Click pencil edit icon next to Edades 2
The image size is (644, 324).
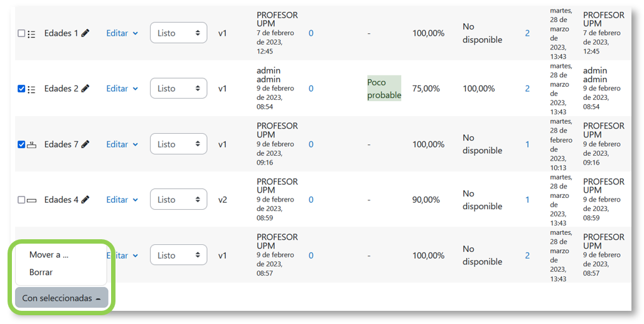pyautogui.click(x=85, y=89)
